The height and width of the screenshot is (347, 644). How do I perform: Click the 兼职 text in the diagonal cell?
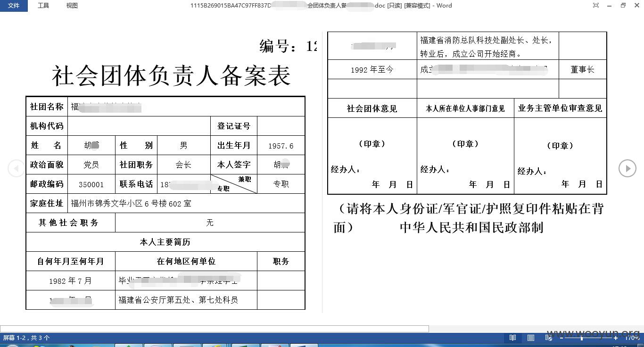pos(245,179)
